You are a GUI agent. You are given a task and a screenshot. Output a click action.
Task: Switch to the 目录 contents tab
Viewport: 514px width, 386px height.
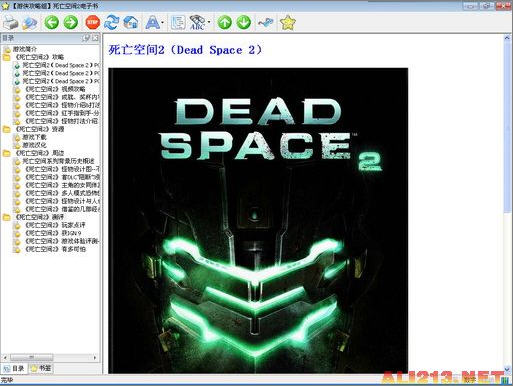[x=14, y=368]
